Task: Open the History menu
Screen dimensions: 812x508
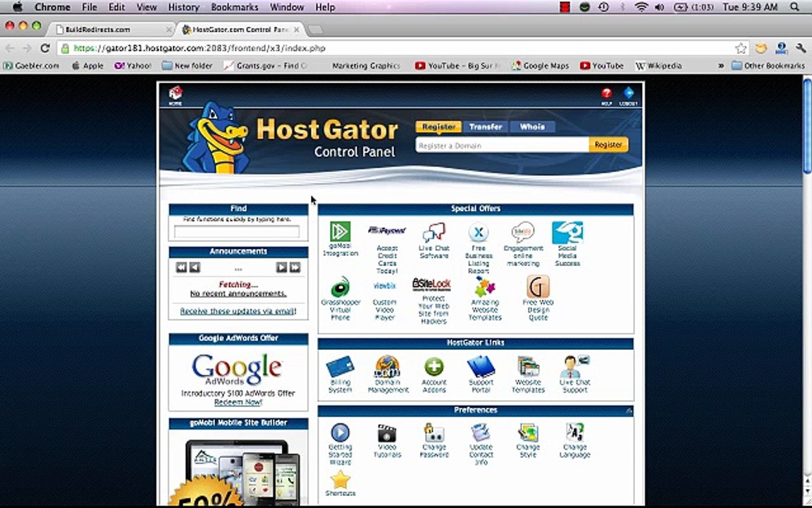Action: [183, 7]
